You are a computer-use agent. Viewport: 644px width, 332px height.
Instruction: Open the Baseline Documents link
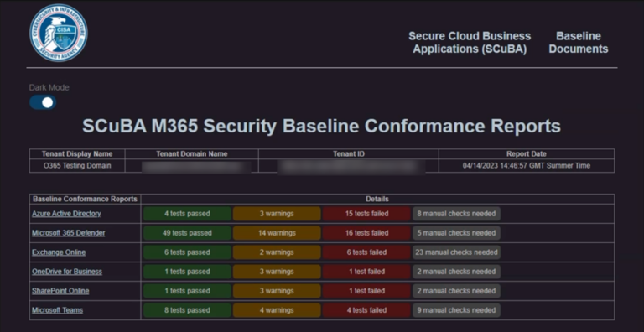tap(579, 42)
